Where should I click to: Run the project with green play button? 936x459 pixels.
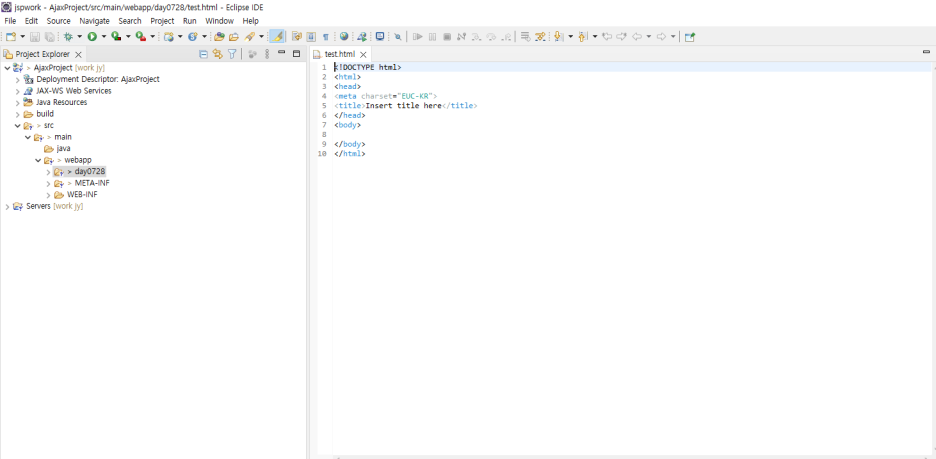click(92, 36)
